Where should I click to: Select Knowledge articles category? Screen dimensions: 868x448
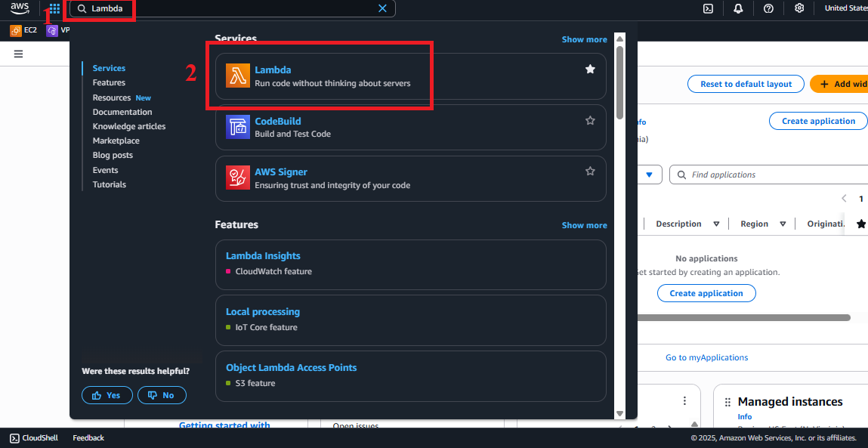[x=129, y=126]
